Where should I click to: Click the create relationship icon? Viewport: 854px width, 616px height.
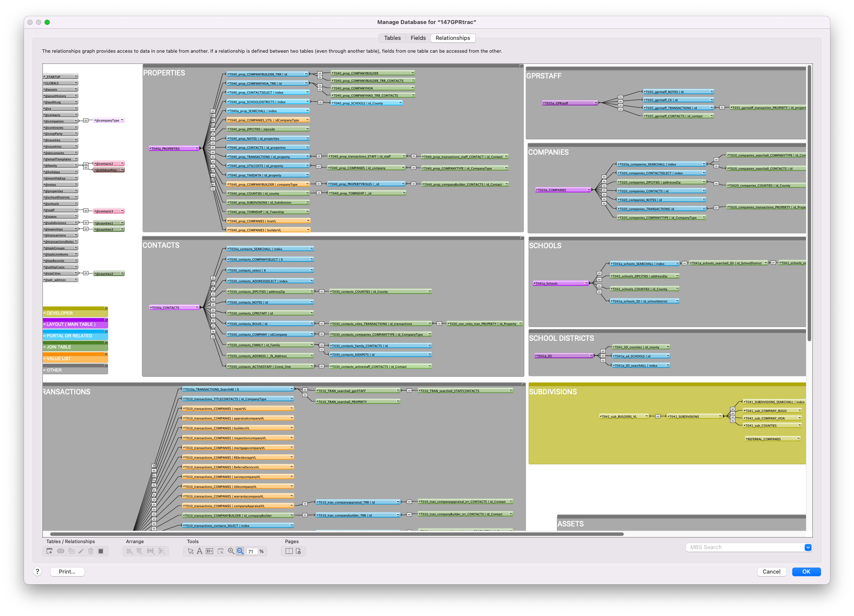(x=60, y=551)
